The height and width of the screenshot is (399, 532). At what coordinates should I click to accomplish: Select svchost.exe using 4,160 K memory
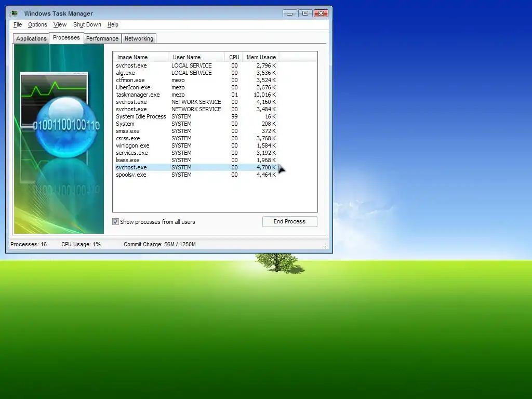(x=196, y=102)
